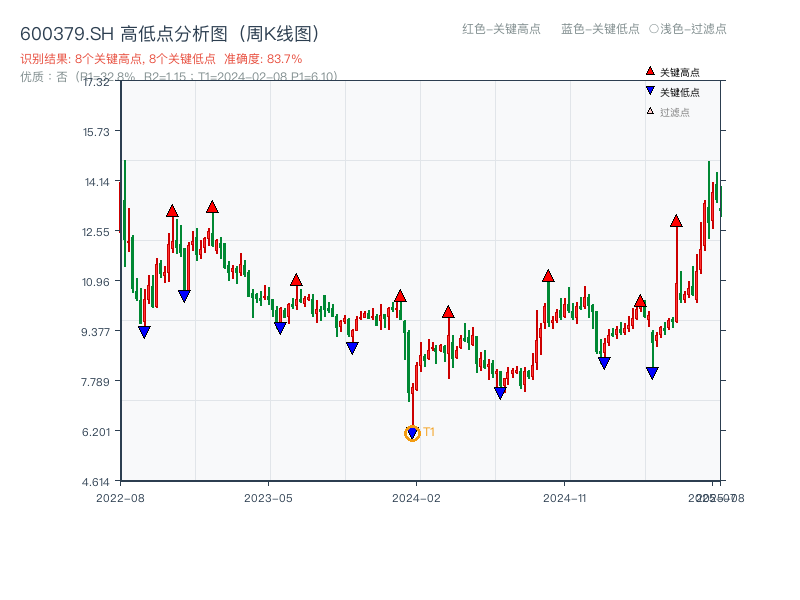
Task: Toggle the ○浅色-过滤点 circle in header
Action: pos(654,29)
